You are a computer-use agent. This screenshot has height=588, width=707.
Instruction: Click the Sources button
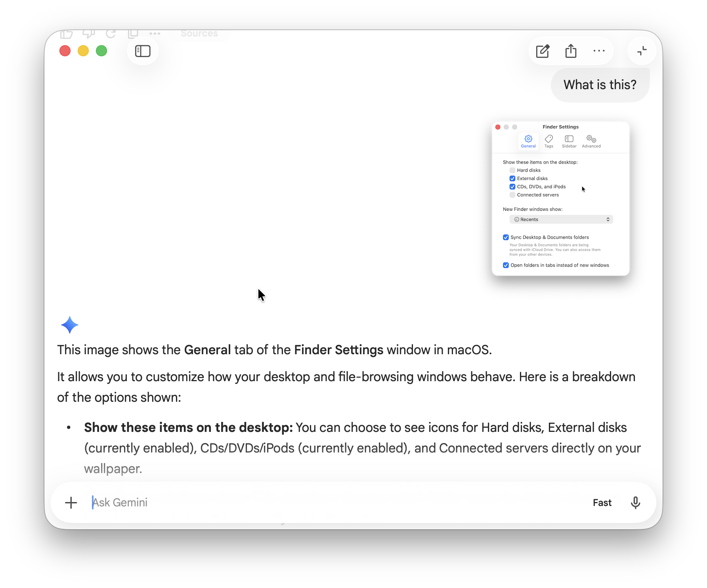199,34
